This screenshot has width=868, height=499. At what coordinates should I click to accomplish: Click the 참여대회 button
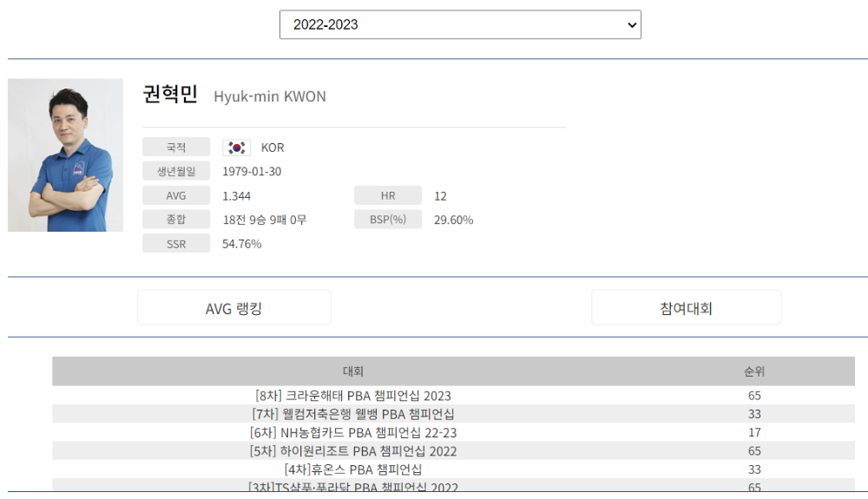click(x=687, y=307)
